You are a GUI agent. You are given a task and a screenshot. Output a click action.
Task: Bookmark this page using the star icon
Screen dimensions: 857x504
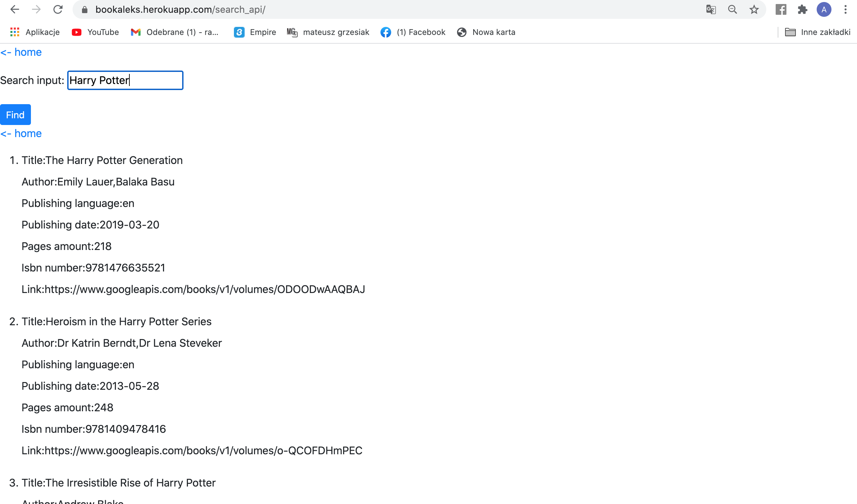tap(754, 9)
